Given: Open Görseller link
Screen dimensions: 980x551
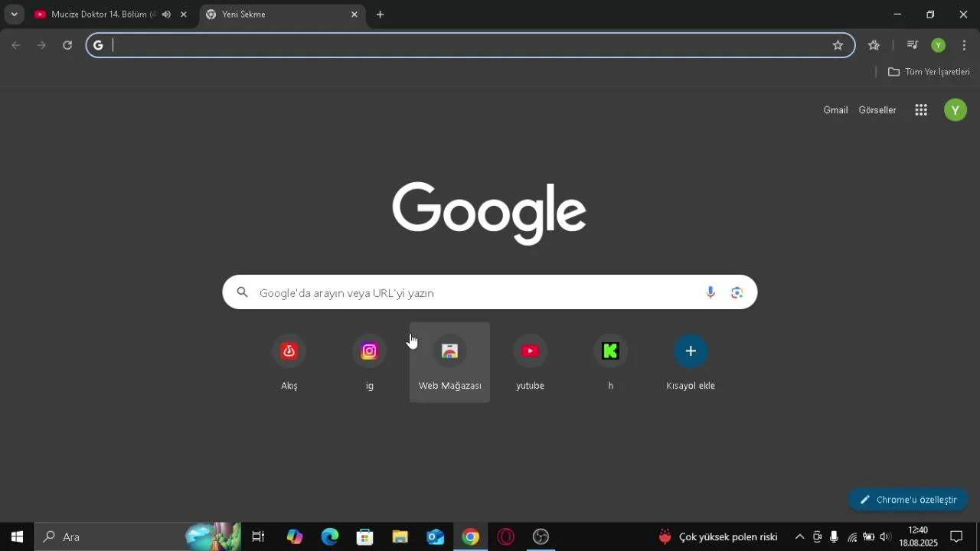Looking at the screenshot, I should pos(877,110).
